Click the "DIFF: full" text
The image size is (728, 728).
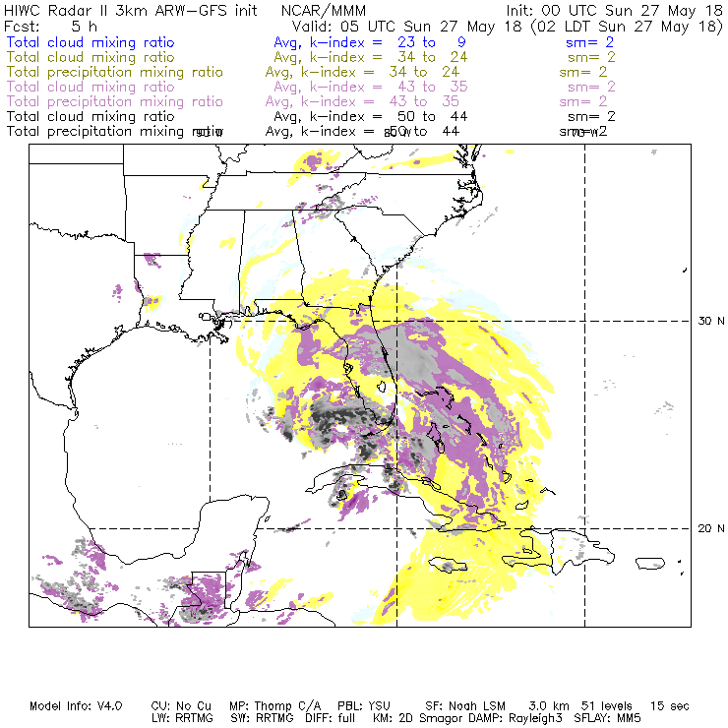pos(330,718)
